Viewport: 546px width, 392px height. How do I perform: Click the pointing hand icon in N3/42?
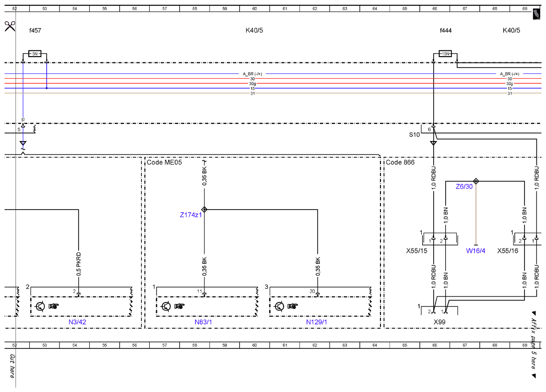(54, 307)
